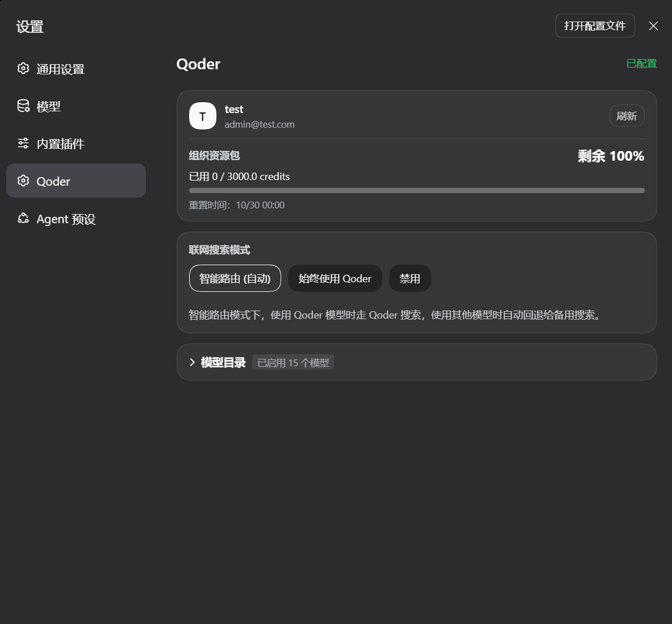Expand the 模型目录 chevron

pos(193,362)
